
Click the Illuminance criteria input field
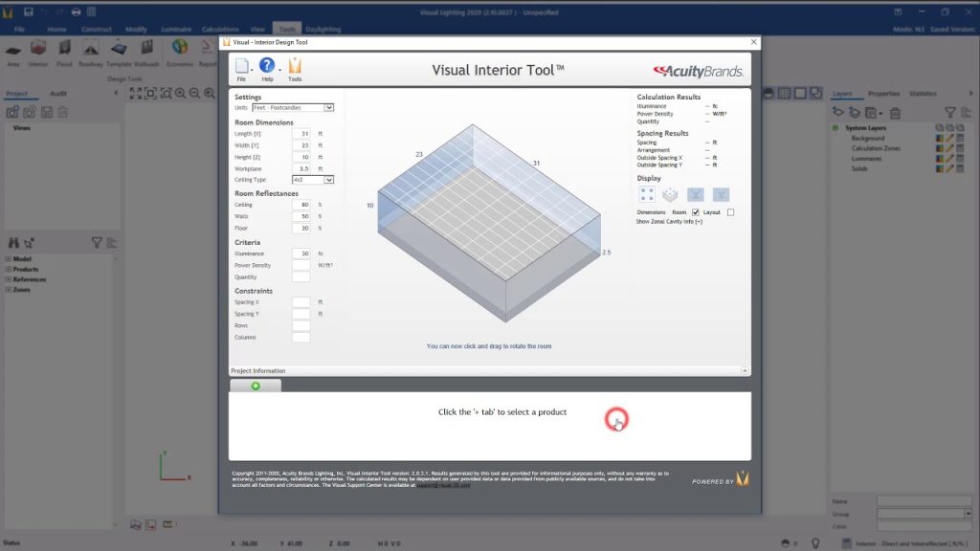301,253
